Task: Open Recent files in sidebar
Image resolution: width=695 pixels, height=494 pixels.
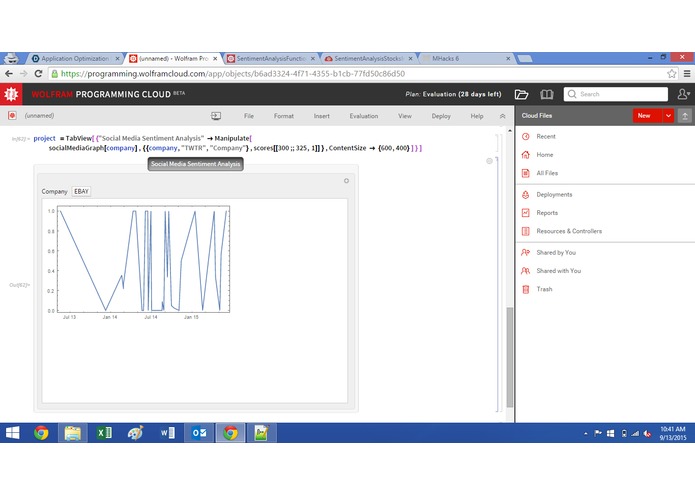Action: (x=546, y=136)
